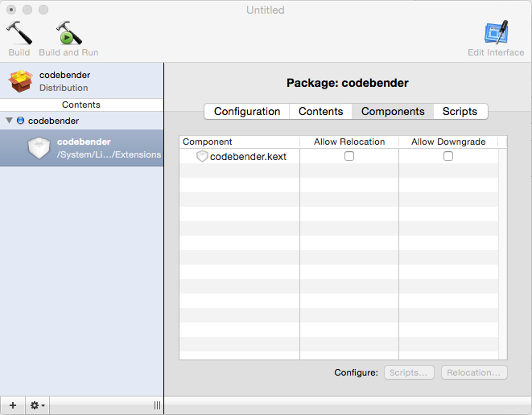532x415 pixels.
Task: Click the Configure Scripts… button
Action: 409,372
